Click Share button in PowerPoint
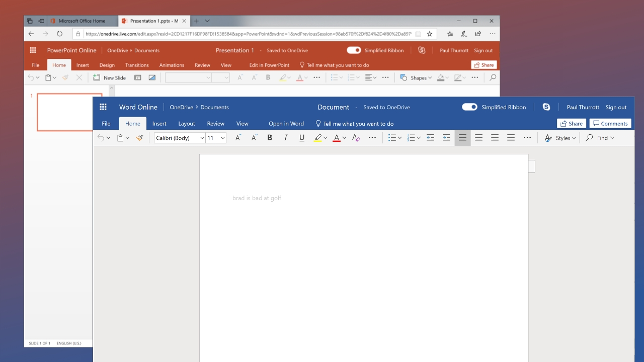Screen dimensions: 644x362 (484, 65)
